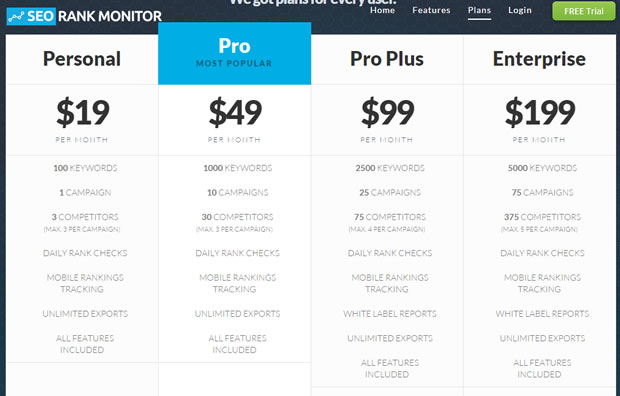Image resolution: width=620 pixels, height=396 pixels.
Task: Click 25 Campaigns in Pro Plus column
Action: pyautogui.click(x=390, y=193)
